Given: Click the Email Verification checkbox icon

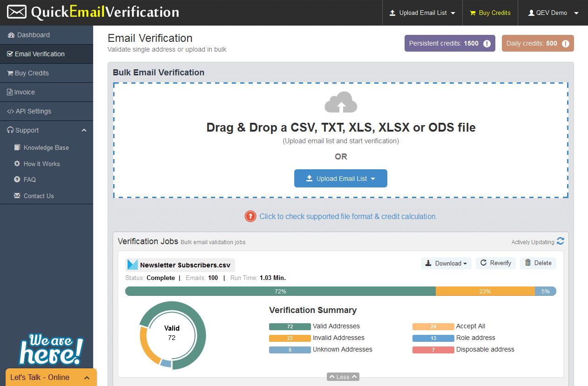Looking at the screenshot, I should 10,54.
